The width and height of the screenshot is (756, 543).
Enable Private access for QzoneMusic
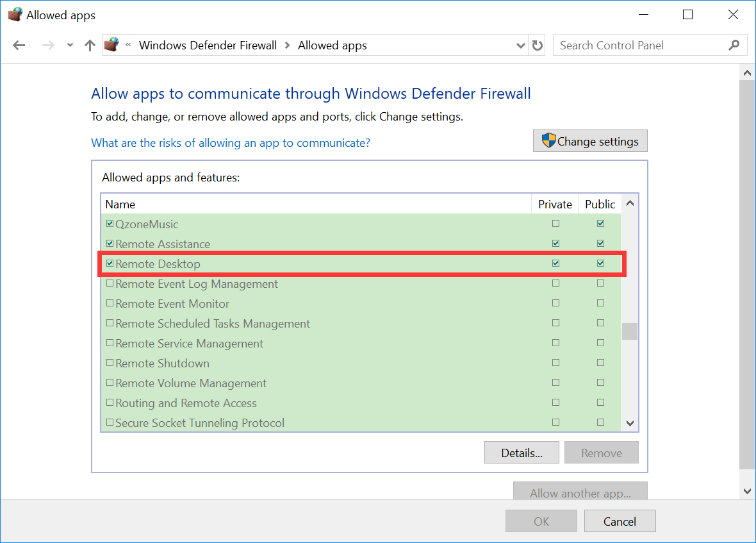click(x=555, y=223)
